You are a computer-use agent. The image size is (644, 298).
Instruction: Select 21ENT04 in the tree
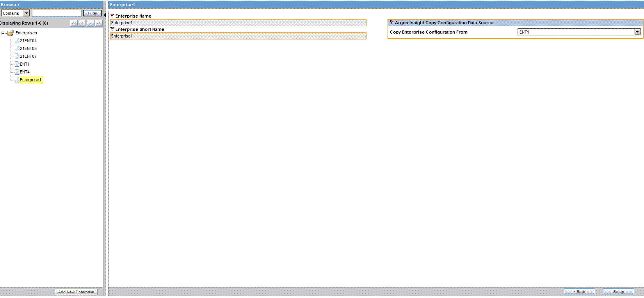click(28, 41)
